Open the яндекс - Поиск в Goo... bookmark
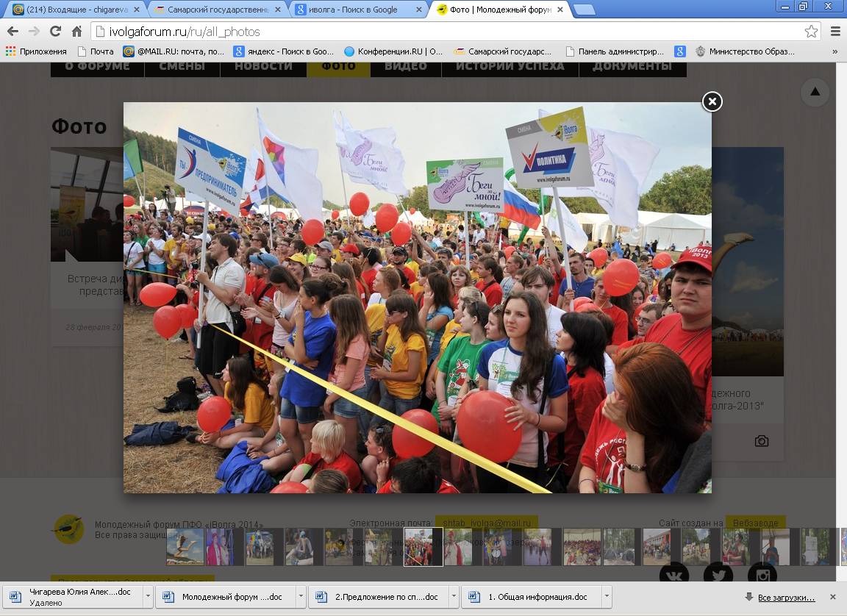 pyautogui.click(x=284, y=51)
